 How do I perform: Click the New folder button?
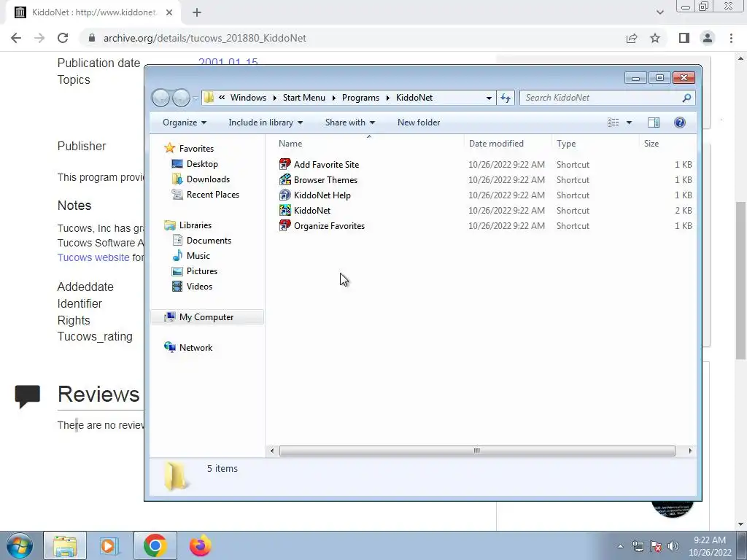point(419,122)
